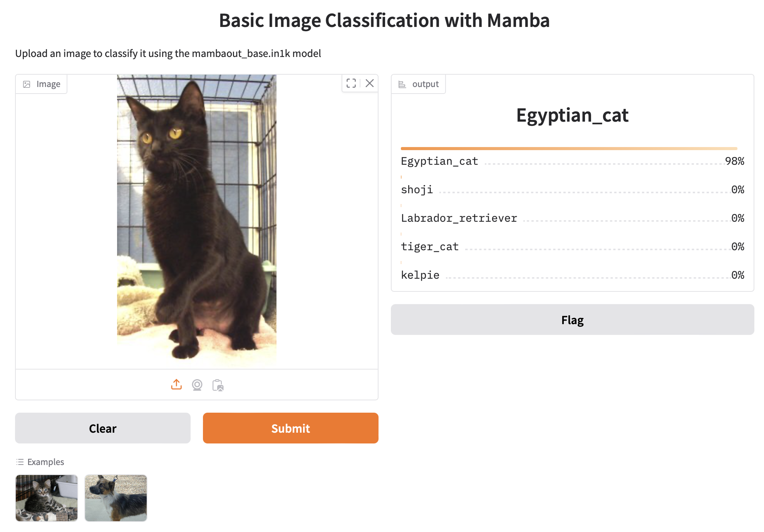Click the uploaded black cat image
The width and height of the screenshot is (764, 532).
pyautogui.click(x=197, y=219)
